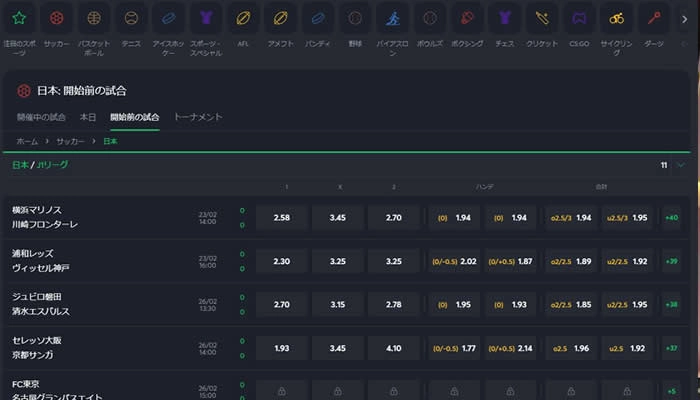This screenshot has width=700, height=400.
Task: Switch to the 開催中の試合 tab
Action: click(x=44, y=117)
